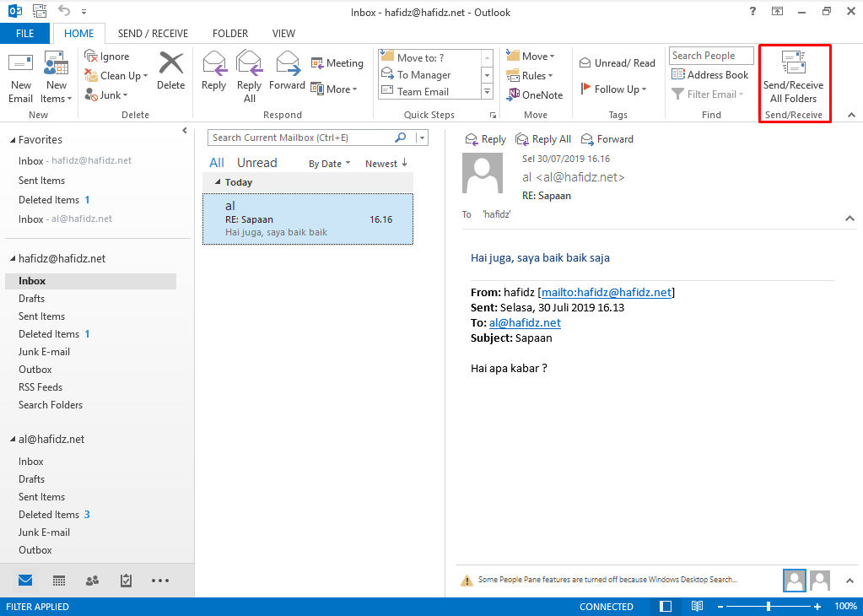
Task: Reply with a Meeting
Action: point(337,63)
